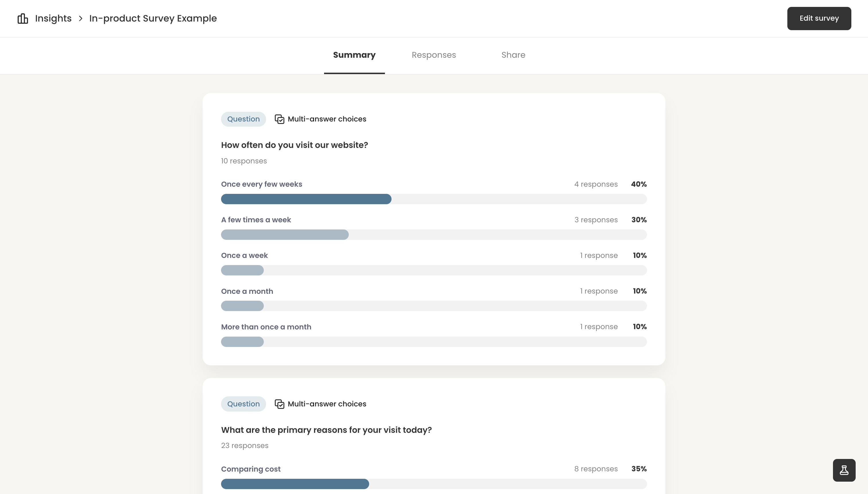
Task: Click 'Once a month' label
Action: click(247, 291)
